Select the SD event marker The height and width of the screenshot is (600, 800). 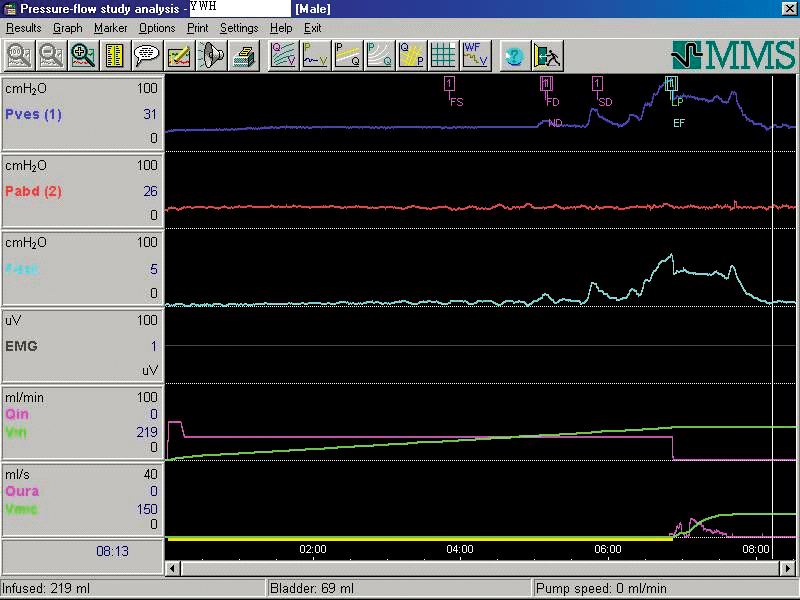click(597, 83)
